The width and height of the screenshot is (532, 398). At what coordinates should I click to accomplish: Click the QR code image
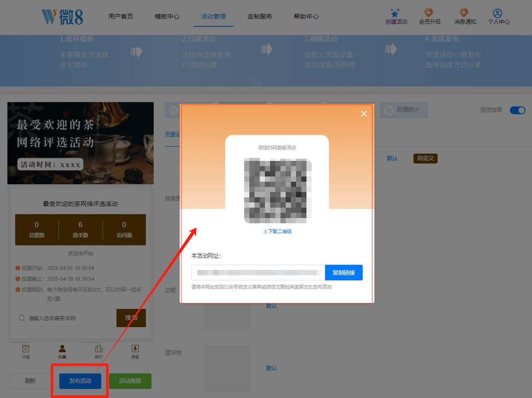(278, 190)
